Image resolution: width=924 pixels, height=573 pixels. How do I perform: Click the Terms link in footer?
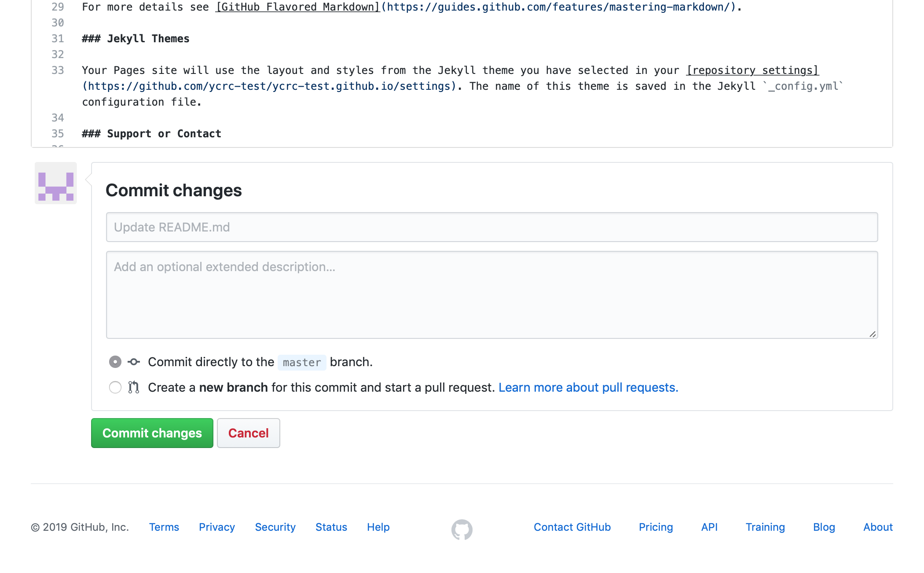tap(163, 526)
